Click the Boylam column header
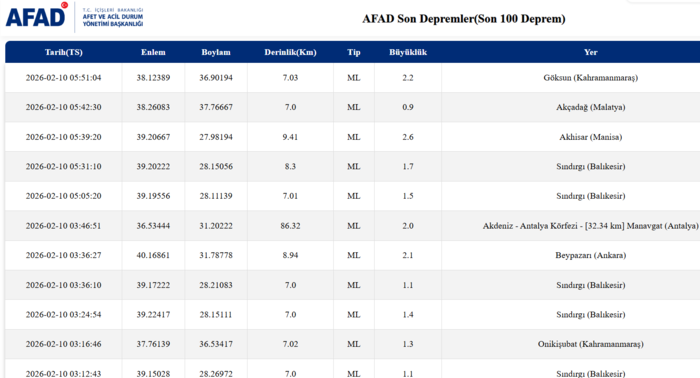 click(216, 52)
